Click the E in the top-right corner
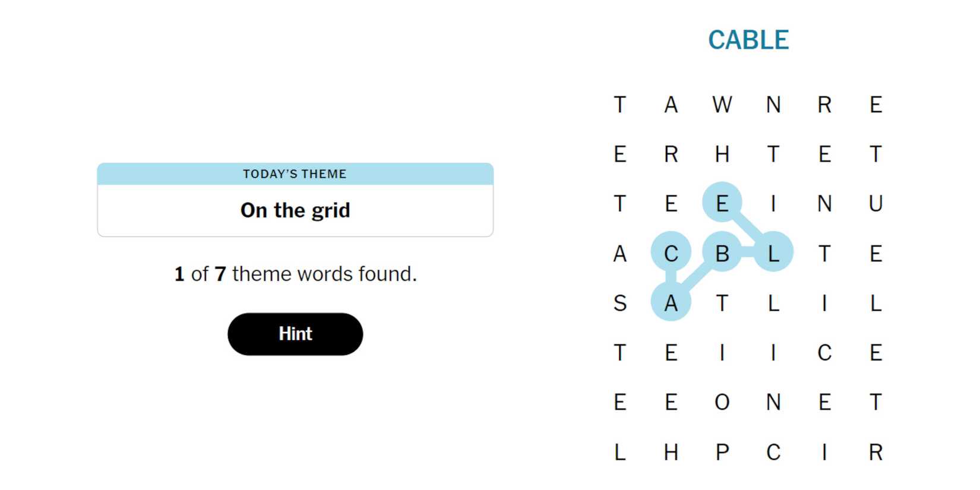Screen dimensions: 980x490 (875, 105)
